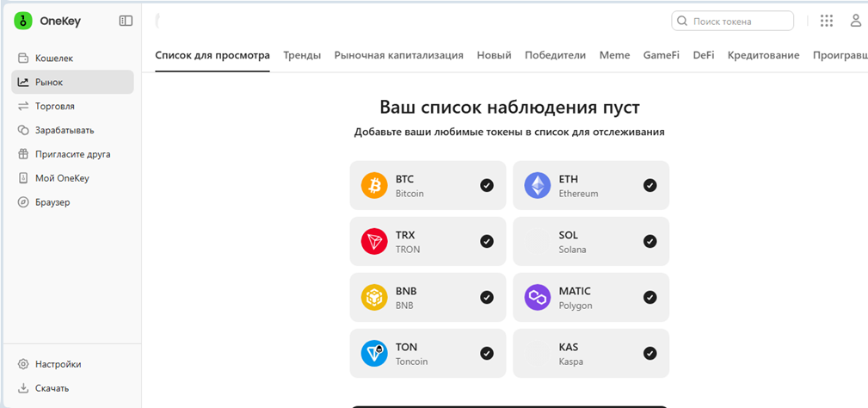Toggle the KAS Kaspa checkmark

pos(650,353)
